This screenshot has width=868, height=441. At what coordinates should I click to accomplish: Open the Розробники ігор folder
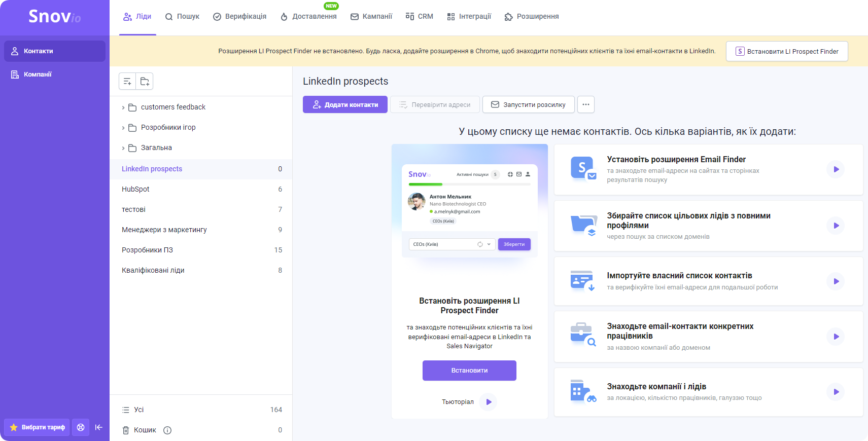(168, 127)
